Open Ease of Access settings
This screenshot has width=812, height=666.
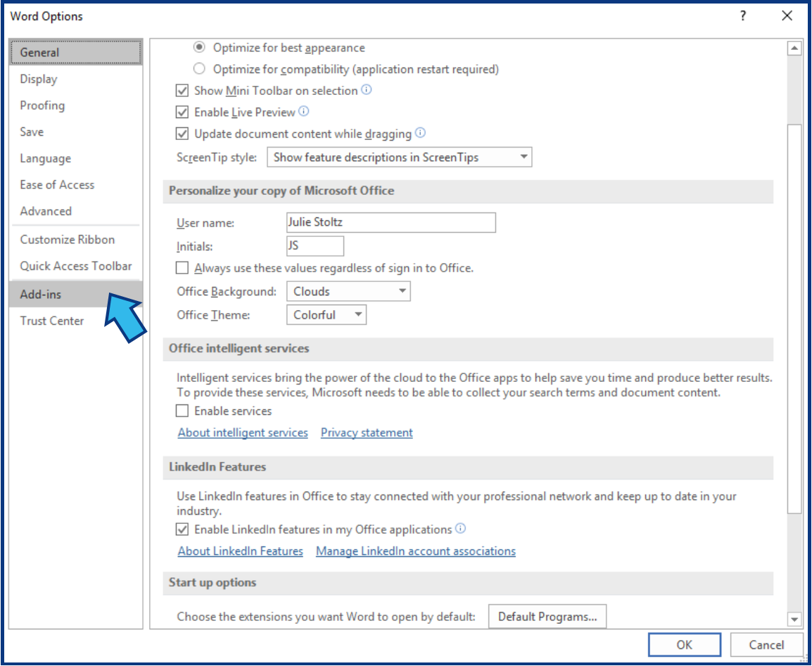tap(75, 184)
